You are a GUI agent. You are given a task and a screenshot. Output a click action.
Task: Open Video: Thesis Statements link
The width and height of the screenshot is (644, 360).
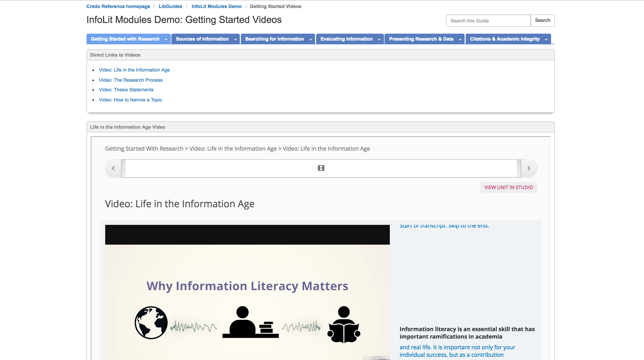(x=126, y=90)
